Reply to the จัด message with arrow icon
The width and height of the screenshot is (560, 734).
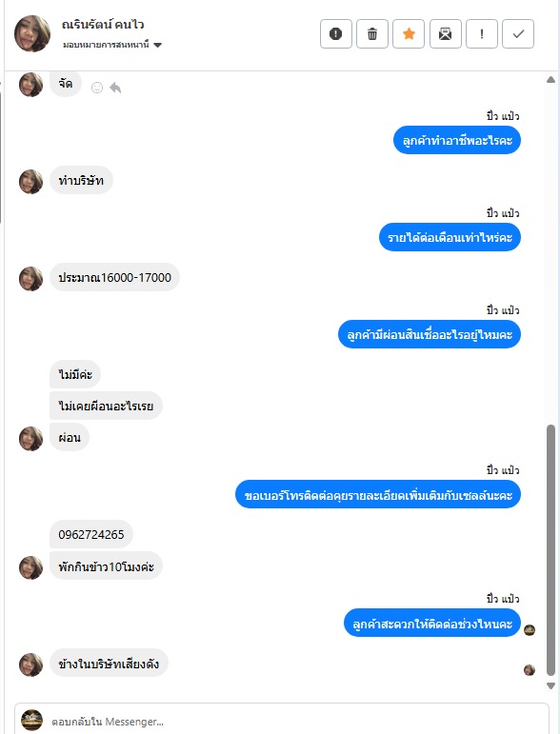click(x=115, y=88)
